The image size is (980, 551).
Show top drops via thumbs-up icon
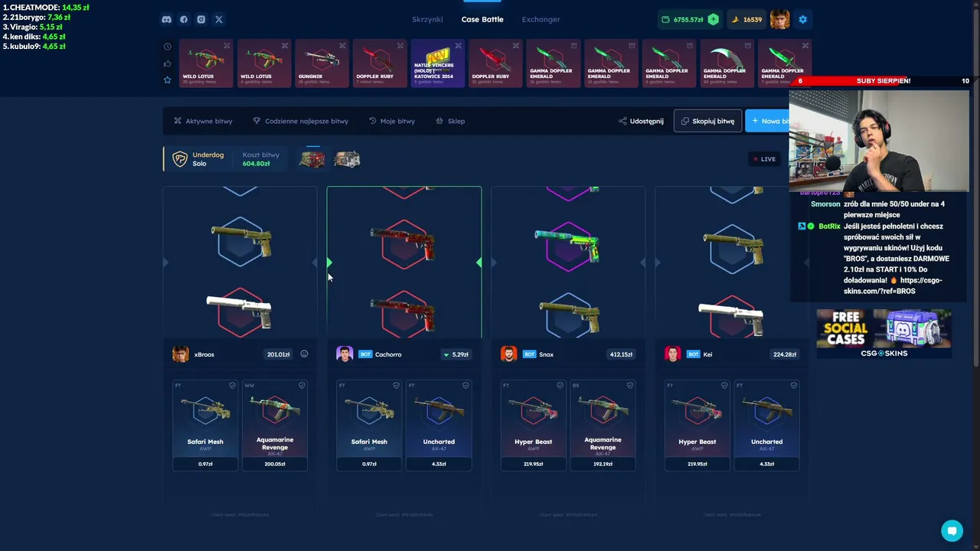(168, 64)
